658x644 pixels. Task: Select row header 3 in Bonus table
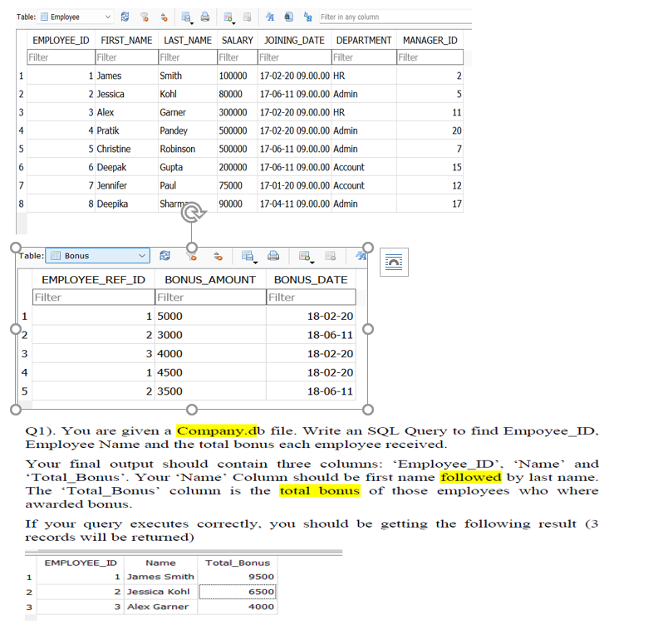pyautogui.click(x=24, y=354)
